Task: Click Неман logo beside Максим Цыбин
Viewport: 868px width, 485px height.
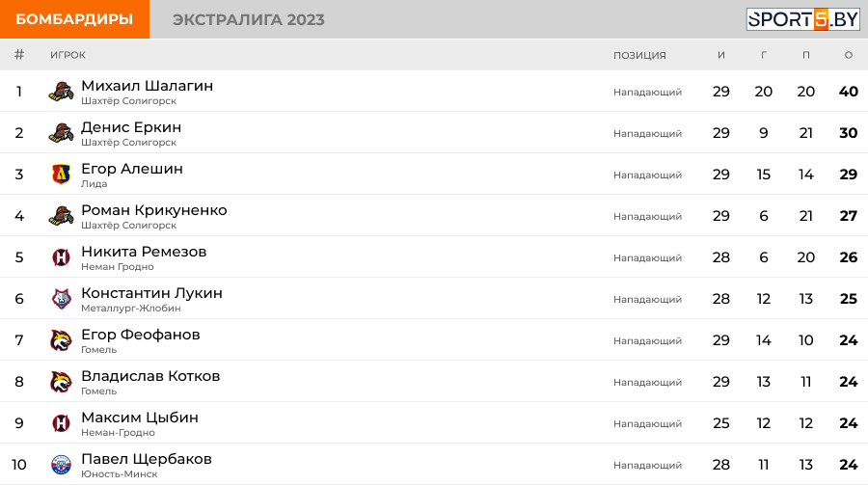Action: click(x=61, y=423)
